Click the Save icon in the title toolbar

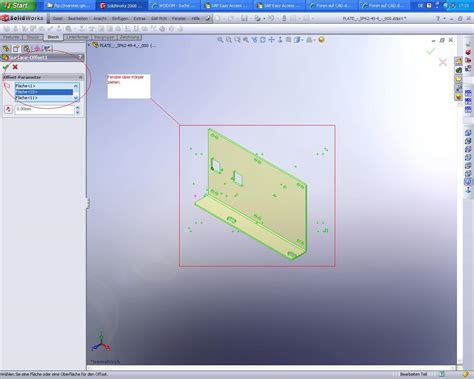[244, 18]
